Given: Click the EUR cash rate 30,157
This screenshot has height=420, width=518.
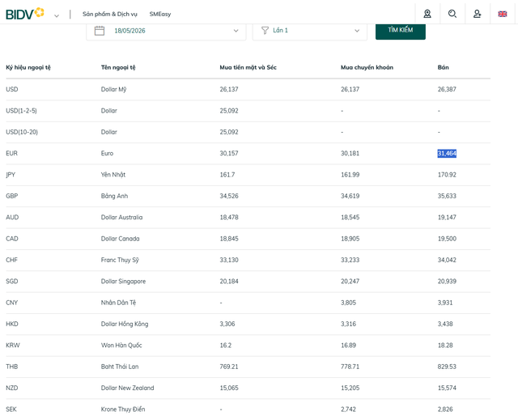Looking at the screenshot, I should point(229,153).
